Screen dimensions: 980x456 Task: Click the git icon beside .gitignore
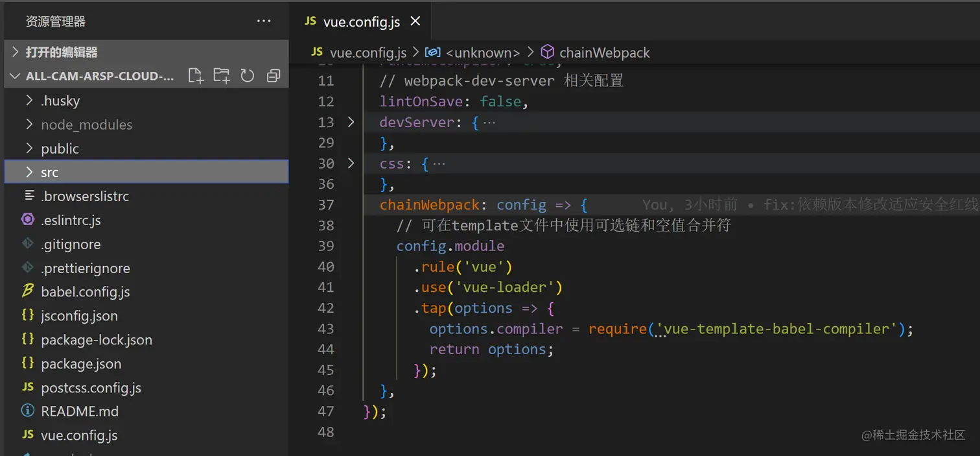(x=28, y=244)
